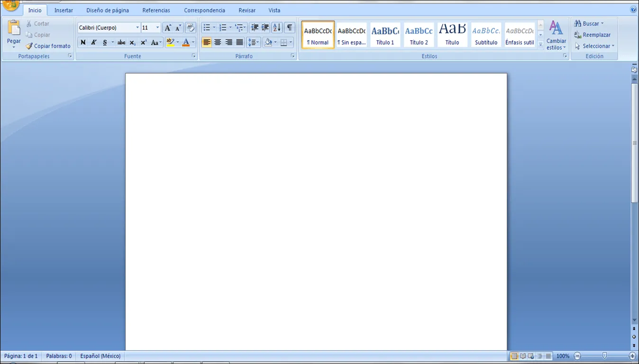Viewport: 639px width, 364px height.
Task: Click the bulleted list icon
Action: coord(207,27)
